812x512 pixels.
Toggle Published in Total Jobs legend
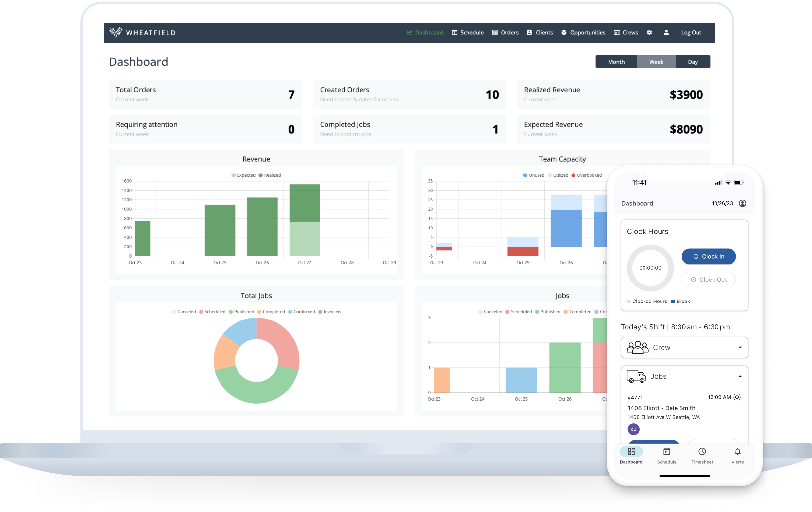241,312
